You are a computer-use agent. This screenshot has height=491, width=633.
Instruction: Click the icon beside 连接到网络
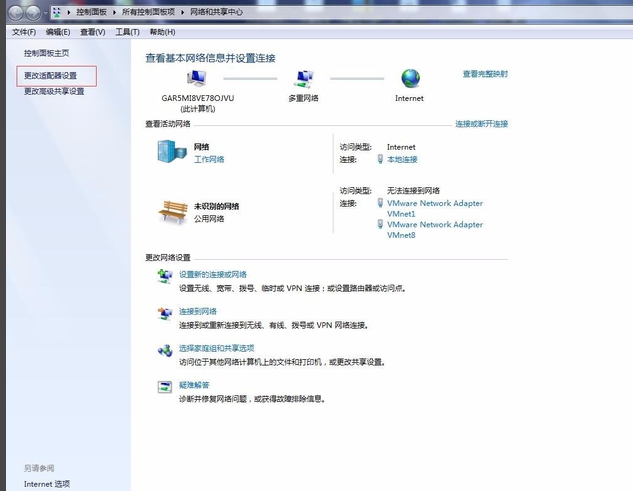[165, 314]
